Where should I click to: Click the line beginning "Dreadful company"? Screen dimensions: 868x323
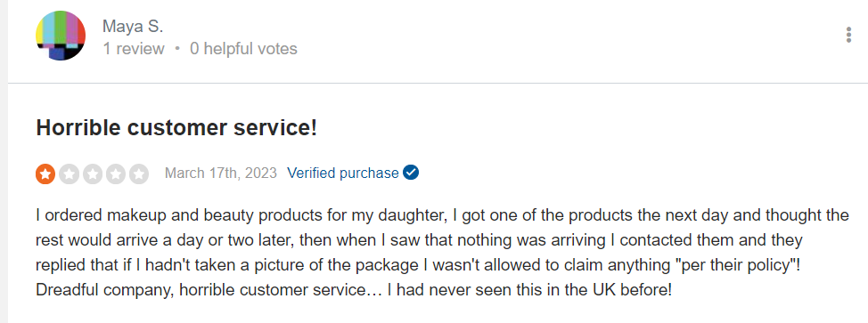tap(354, 290)
